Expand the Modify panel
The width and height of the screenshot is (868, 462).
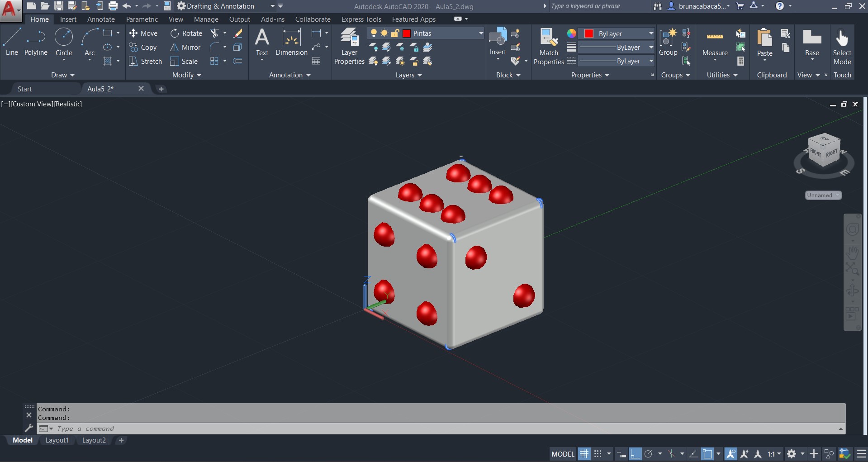(186, 75)
